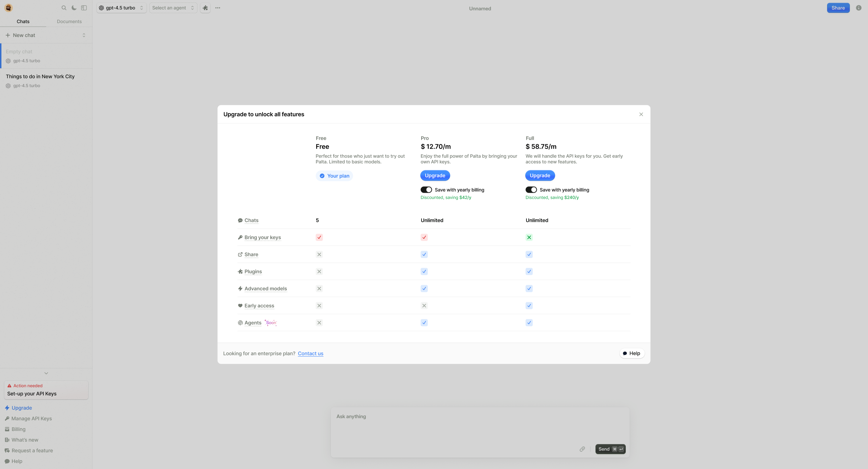The height and width of the screenshot is (469, 868).
Task: Click the Bring your keys feature label
Action: coord(263,238)
